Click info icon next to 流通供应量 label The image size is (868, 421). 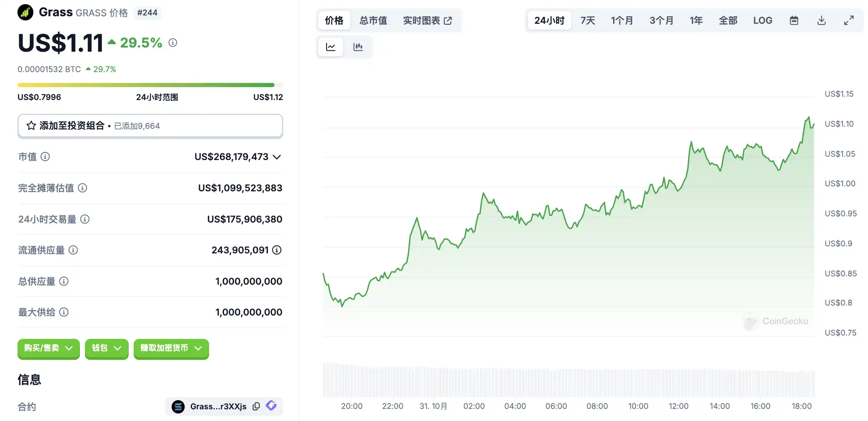click(73, 250)
